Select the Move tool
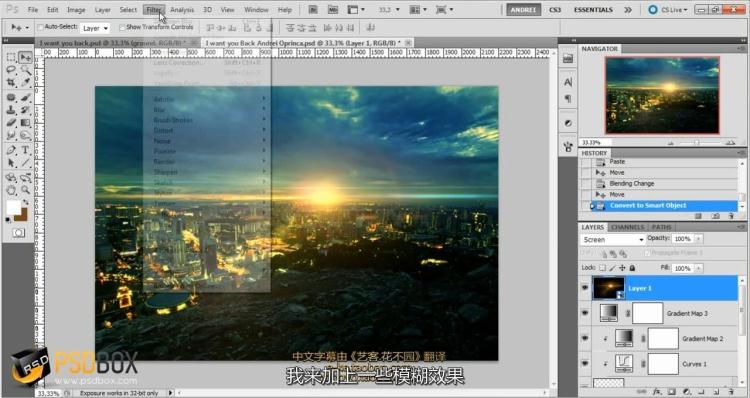The image size is (750, 398). click(x=25, y=57)
